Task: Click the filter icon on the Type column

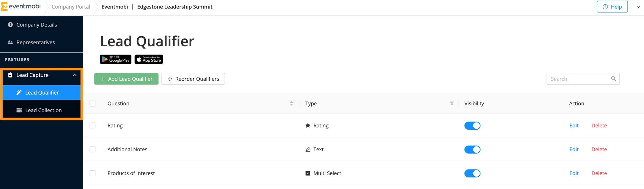Action: pyautogui.click(x=451, y=103)
